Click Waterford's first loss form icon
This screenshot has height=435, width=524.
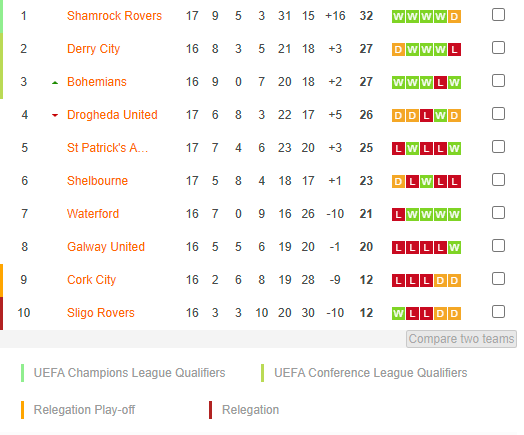398,214
